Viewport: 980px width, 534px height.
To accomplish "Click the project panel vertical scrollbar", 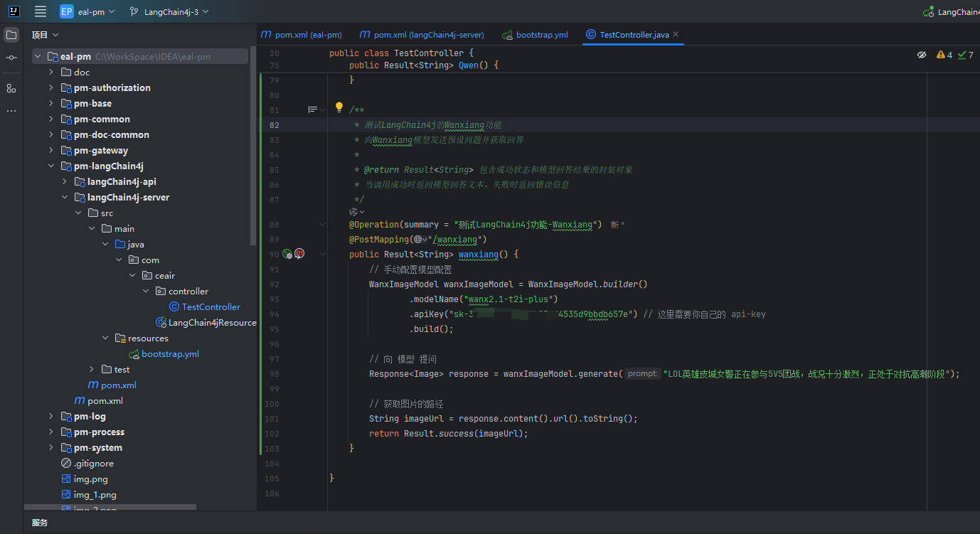I will 253,146.
